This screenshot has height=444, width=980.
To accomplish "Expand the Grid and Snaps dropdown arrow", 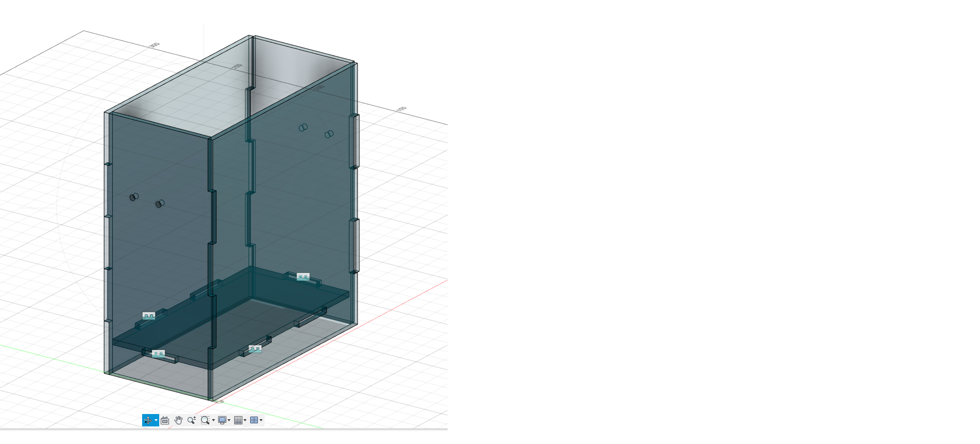I will coord(245,420).
